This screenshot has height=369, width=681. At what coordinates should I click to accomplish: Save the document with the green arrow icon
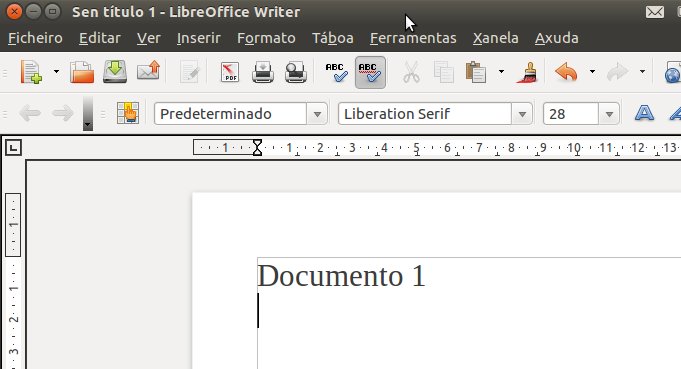[115, 72]
